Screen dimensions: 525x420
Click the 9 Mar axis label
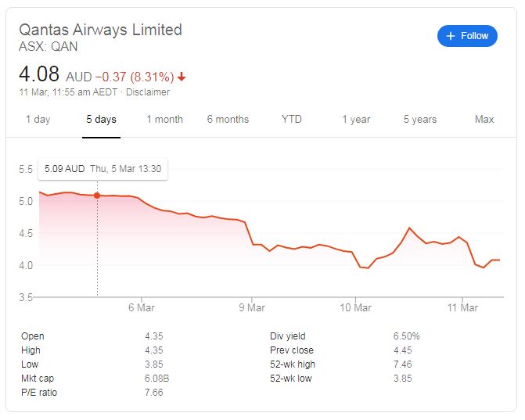pyautogui.click(x=252, y=307)
